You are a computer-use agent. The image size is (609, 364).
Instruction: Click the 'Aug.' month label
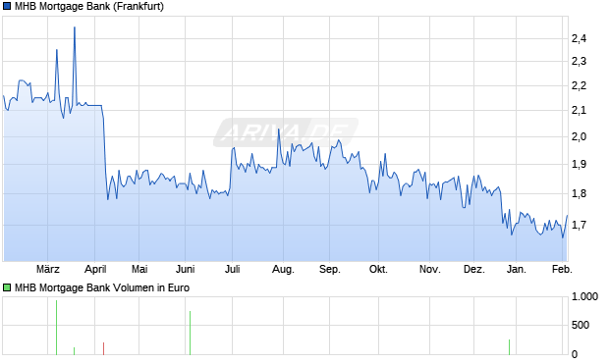(x=283, y=269)
